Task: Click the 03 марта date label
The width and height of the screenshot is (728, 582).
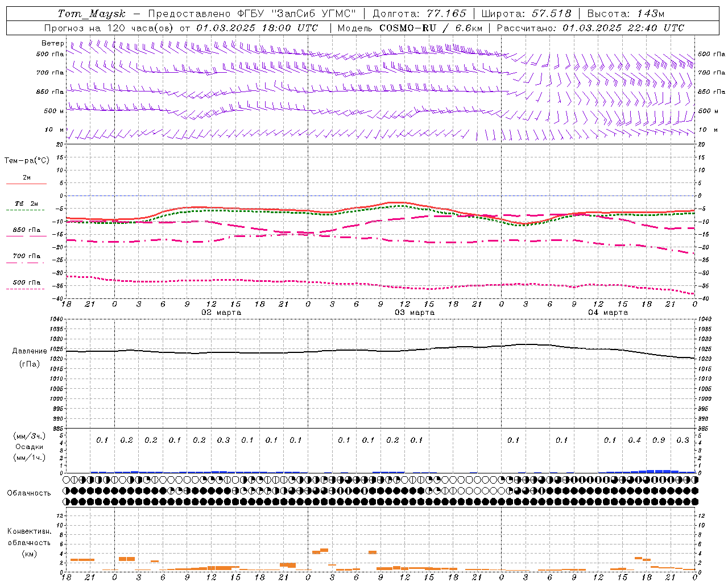Action: [415, 313]
